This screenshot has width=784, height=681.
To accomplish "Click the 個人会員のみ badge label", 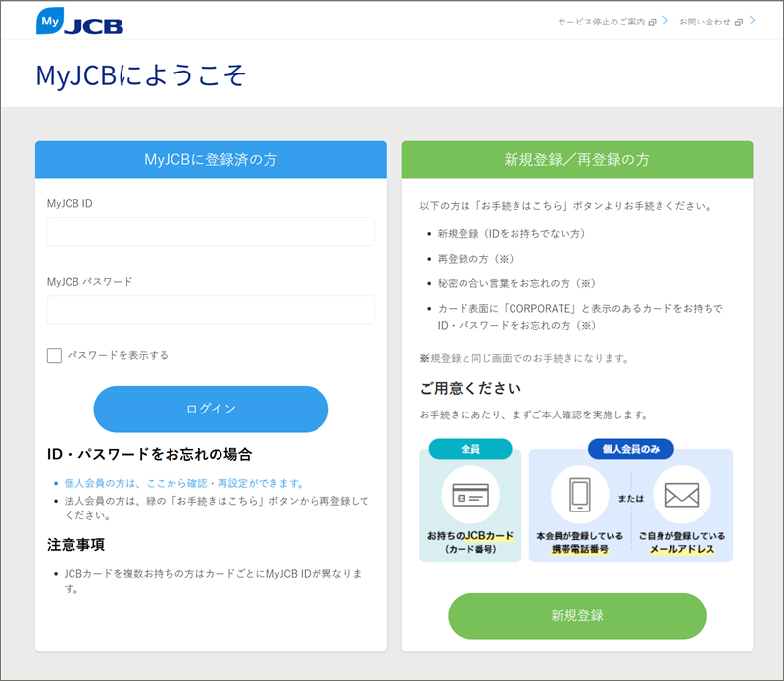I will click(x=630, y=449).
